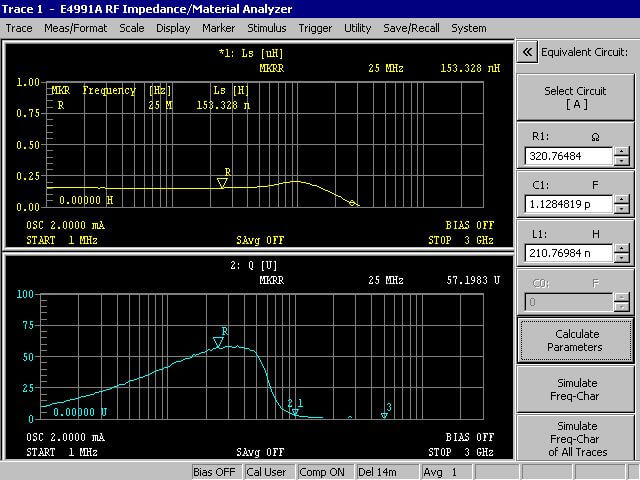Open the Marker menu
The height and width of the screenshot is (480, 640).
(x=218, y=28)
